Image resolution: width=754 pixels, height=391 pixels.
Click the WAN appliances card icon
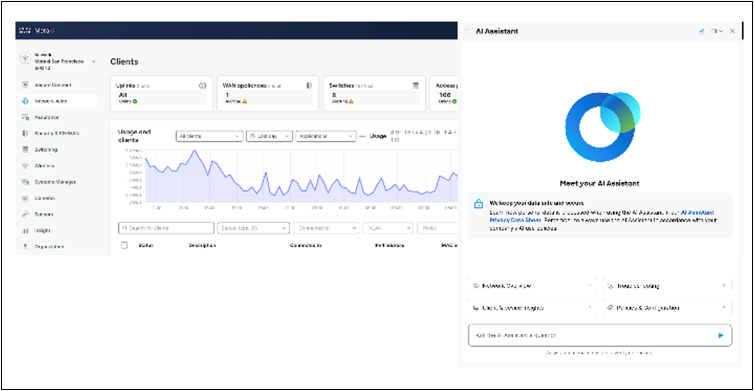click(309, 85)
